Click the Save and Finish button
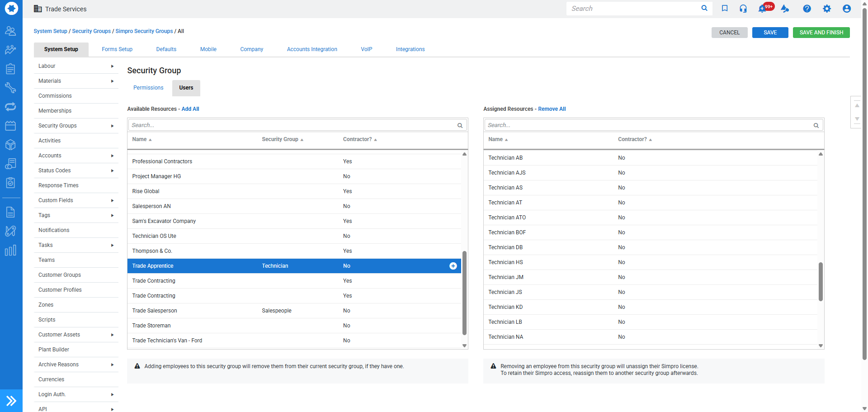Image resolution: width=868 pixels, height=412 pixels. point(821,33)
